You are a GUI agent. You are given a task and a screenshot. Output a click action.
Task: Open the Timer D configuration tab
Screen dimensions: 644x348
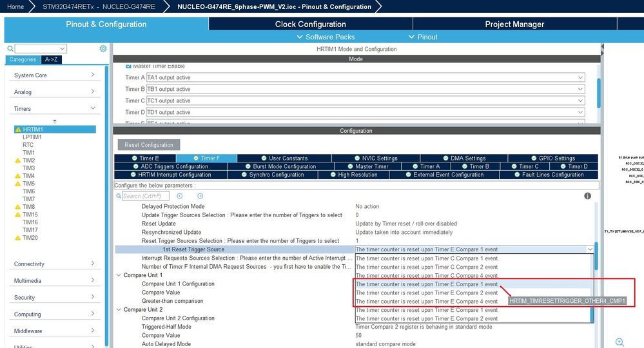coord(573,166)
